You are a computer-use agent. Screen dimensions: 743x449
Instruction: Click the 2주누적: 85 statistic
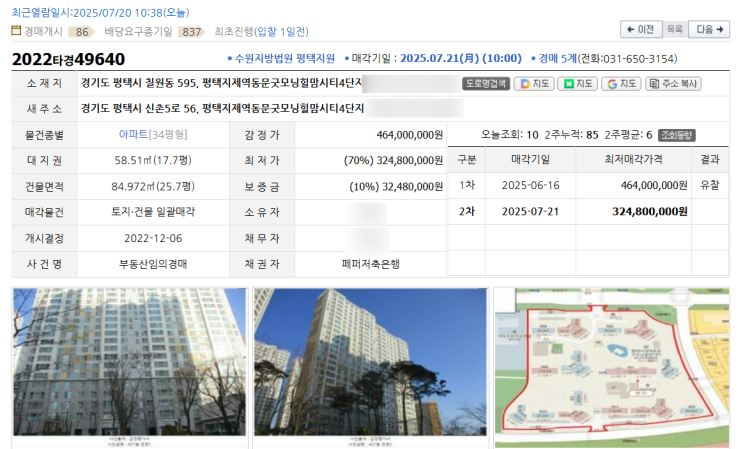pyautogui.click(x=571, y=135)
